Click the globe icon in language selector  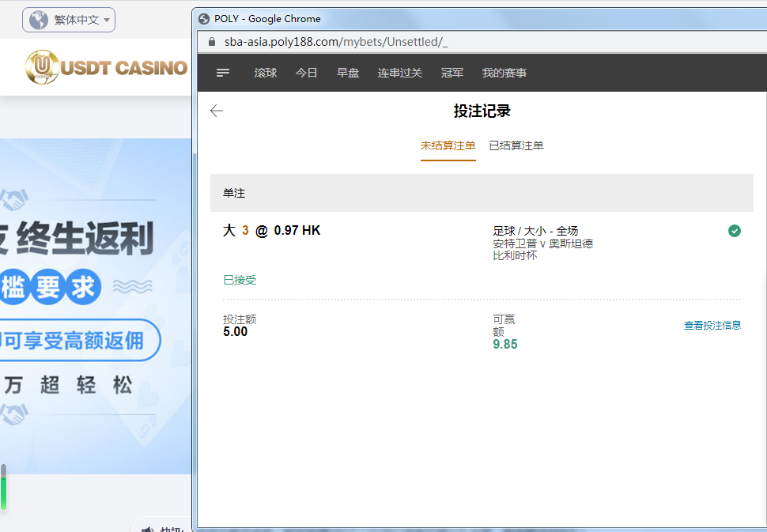click(x=38, y=20)
